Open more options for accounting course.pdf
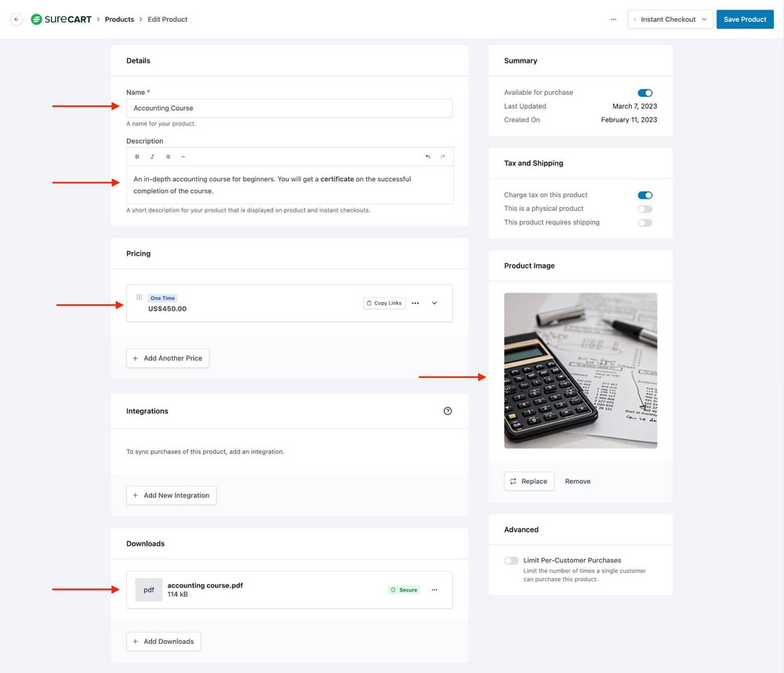Screen dimensions: 784x673 [434, 589]
